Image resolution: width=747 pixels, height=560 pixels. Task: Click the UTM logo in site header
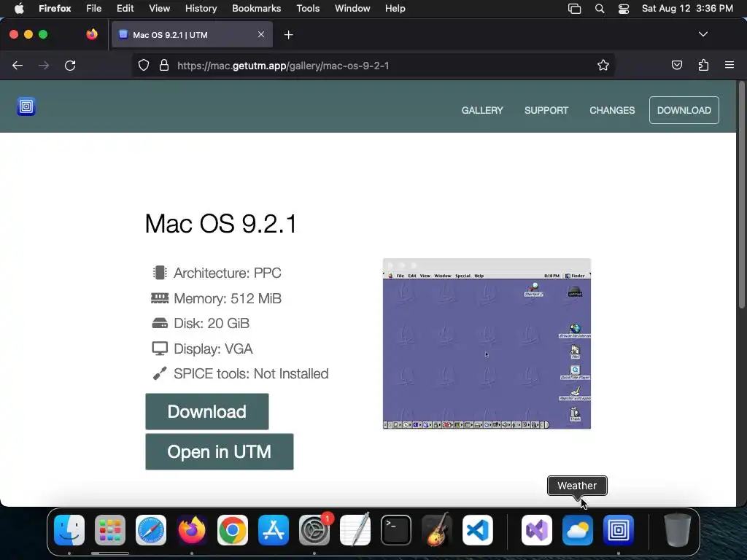[x=26, y=106]
